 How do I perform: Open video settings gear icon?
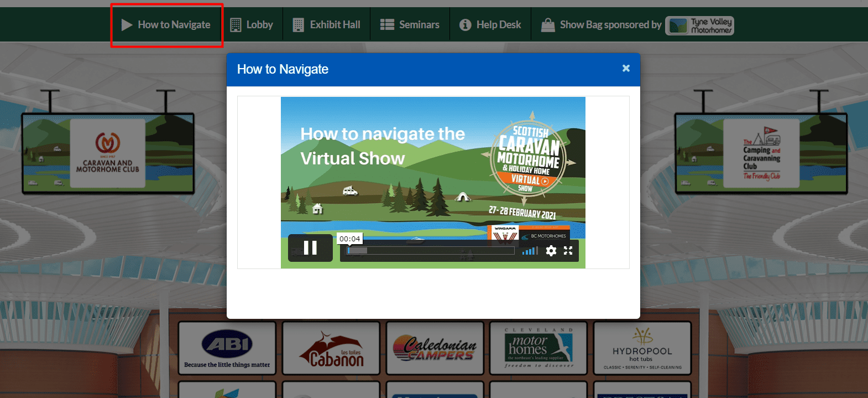coord(551,251)
